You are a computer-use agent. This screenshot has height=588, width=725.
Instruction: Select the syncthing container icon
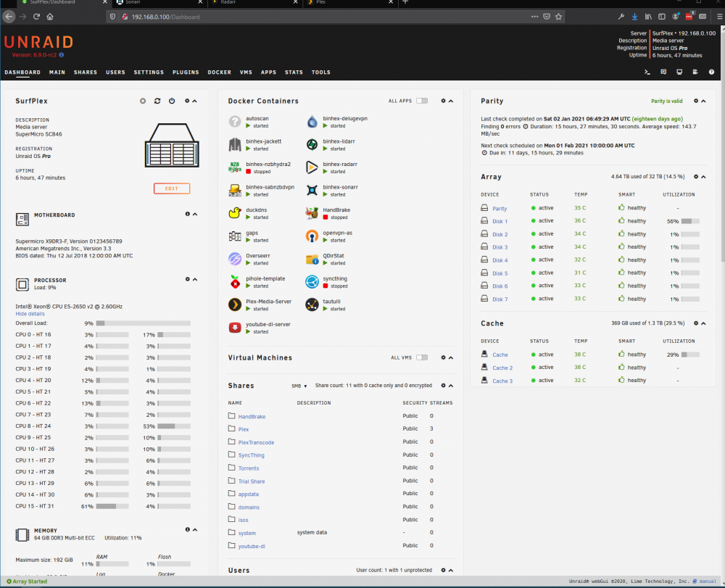coord(312,282)
